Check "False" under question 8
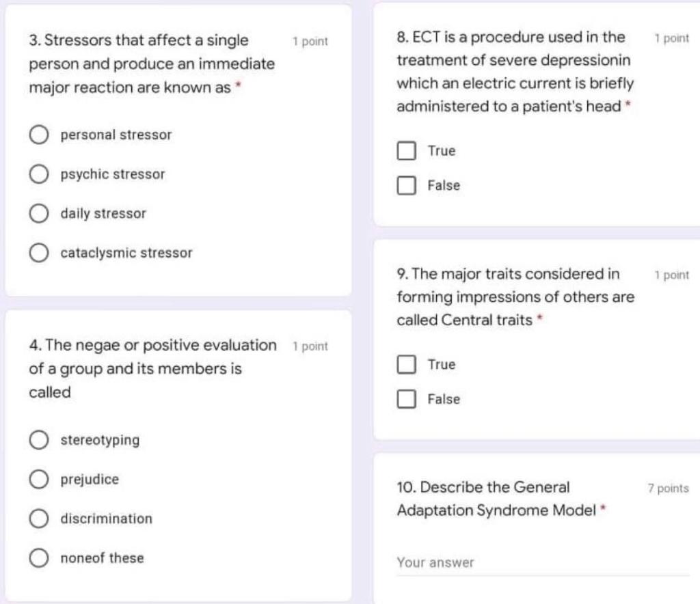Image resolution: width=700 pixels, height=604 pixels. pos(406,185)
